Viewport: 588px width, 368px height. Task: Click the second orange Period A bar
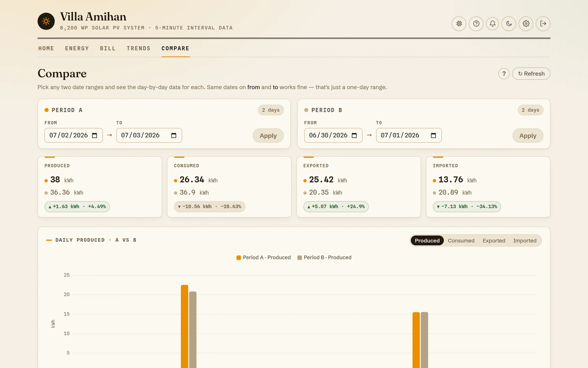click(416, 340)
